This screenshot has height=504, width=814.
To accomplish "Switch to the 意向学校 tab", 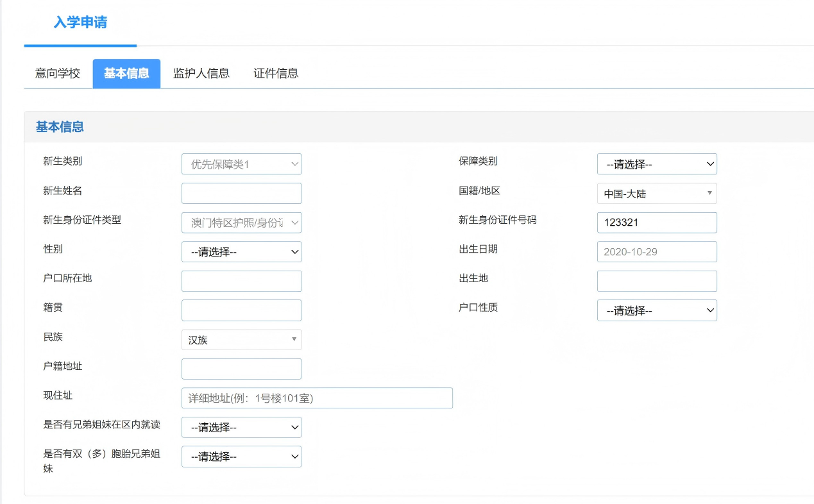I will pyautogui.click(x=58, y=73).
